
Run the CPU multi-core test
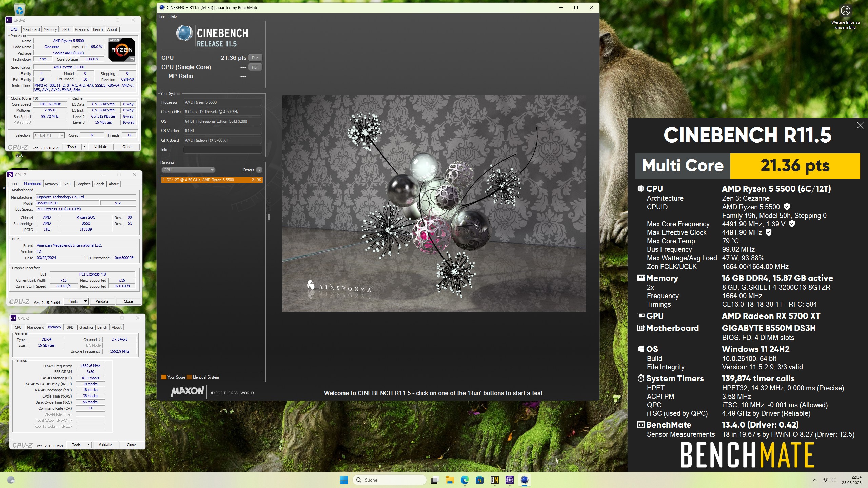click(x=255, y=58)
